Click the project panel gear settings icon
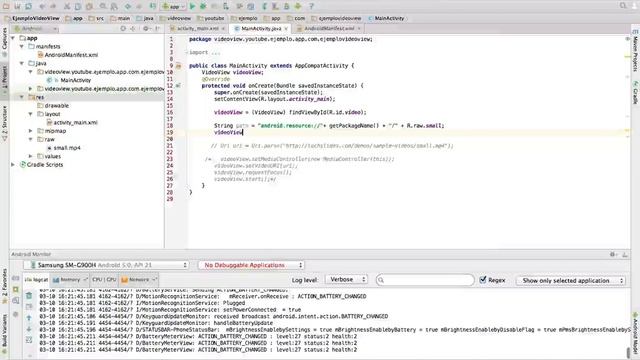The image size is (640, 360). tap(146, 29)
